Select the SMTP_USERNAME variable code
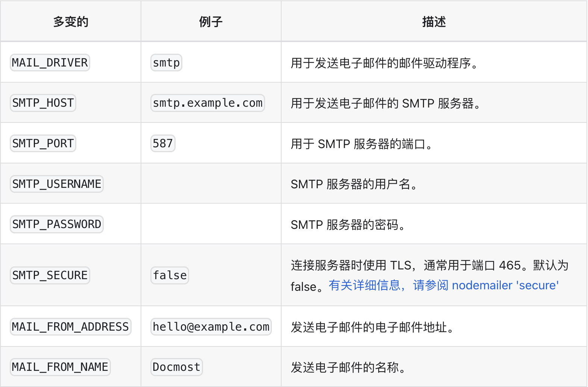 point(57,184)
